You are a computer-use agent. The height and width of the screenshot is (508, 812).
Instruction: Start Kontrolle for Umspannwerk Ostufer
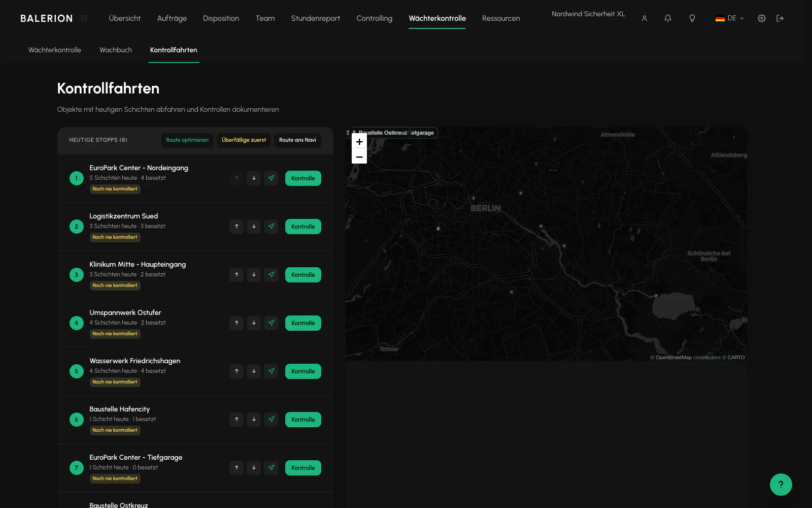(303, 323)
